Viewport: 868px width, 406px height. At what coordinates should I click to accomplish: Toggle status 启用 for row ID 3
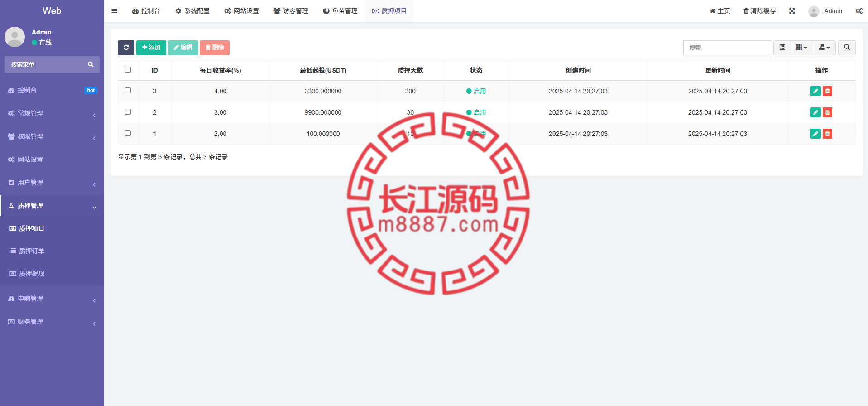point(476,91)
